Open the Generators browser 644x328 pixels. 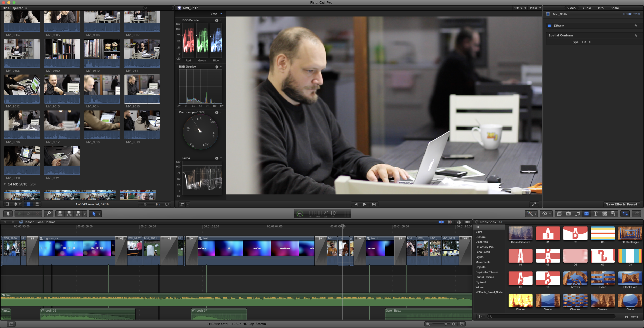coord(605,214)
